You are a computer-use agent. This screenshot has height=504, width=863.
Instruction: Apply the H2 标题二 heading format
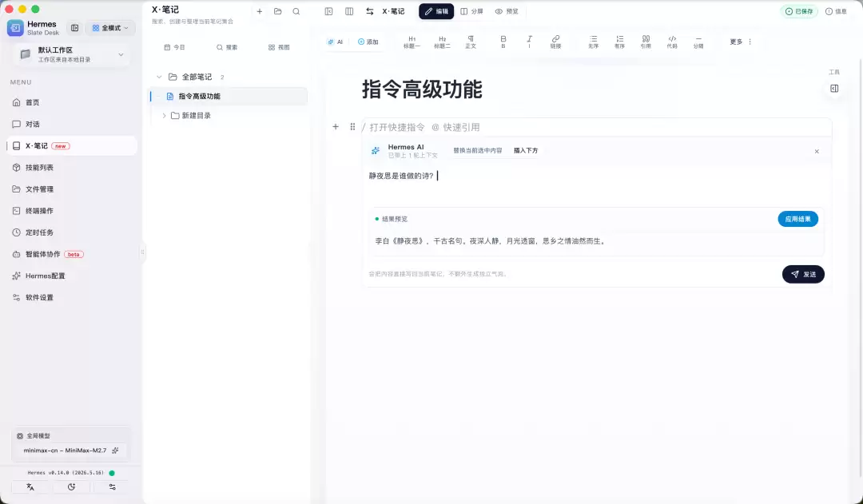(442, 42)
